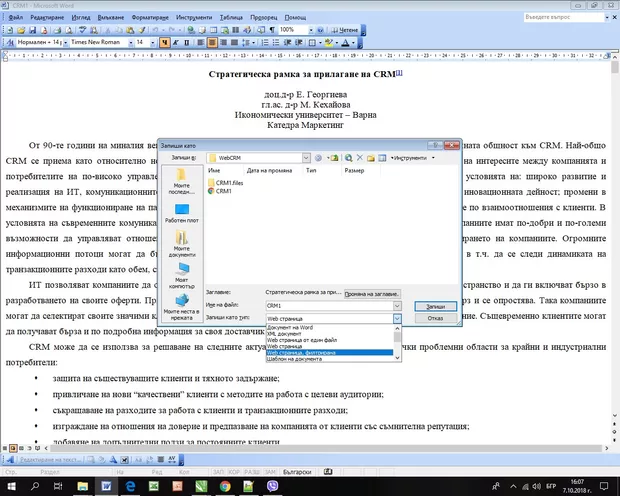Click the search the web icon in dialog
The width and height of the screenshot is (620, 496).
[346, 157]
